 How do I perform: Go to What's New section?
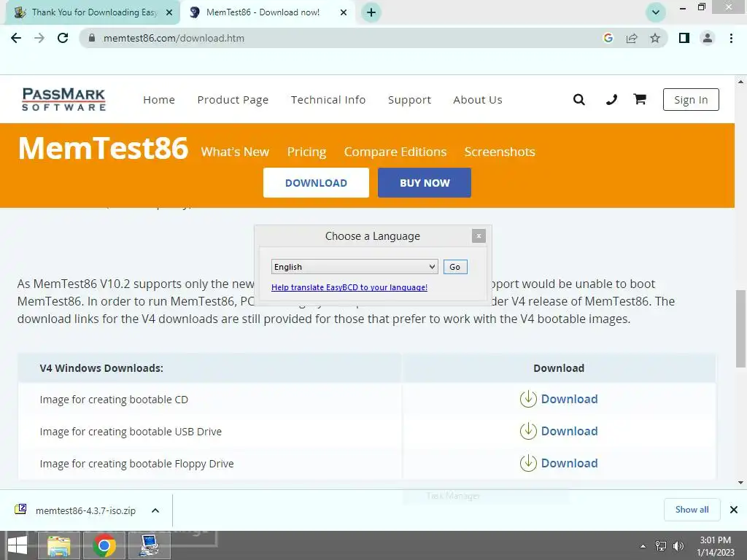(x=235, y=152)
